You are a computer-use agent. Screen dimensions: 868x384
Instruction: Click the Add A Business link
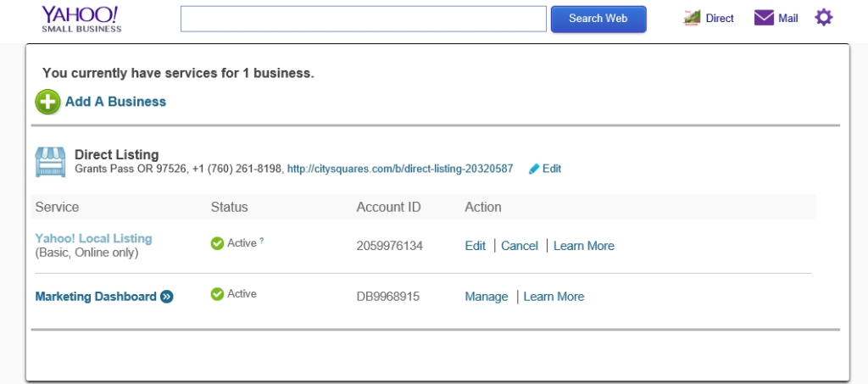pos(115,102)
